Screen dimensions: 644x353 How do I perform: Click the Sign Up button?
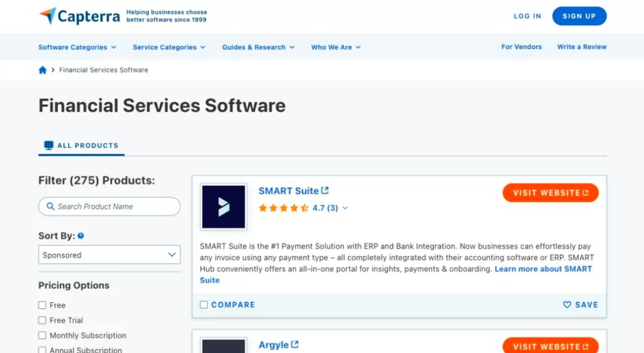[579, 16]
